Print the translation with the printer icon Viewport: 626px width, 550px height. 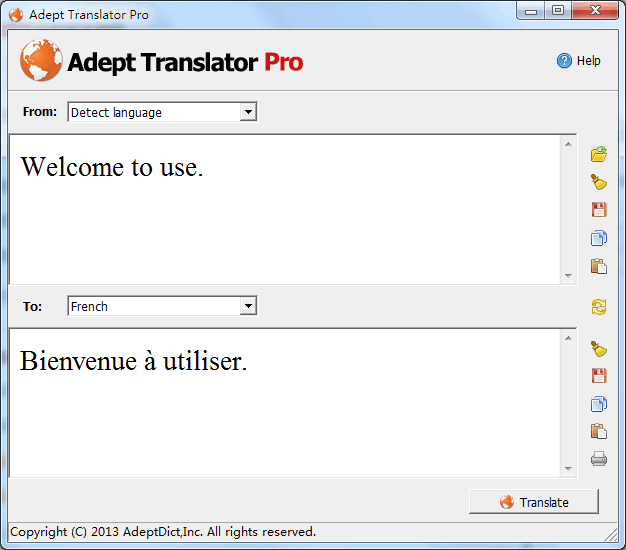[599, 459]
